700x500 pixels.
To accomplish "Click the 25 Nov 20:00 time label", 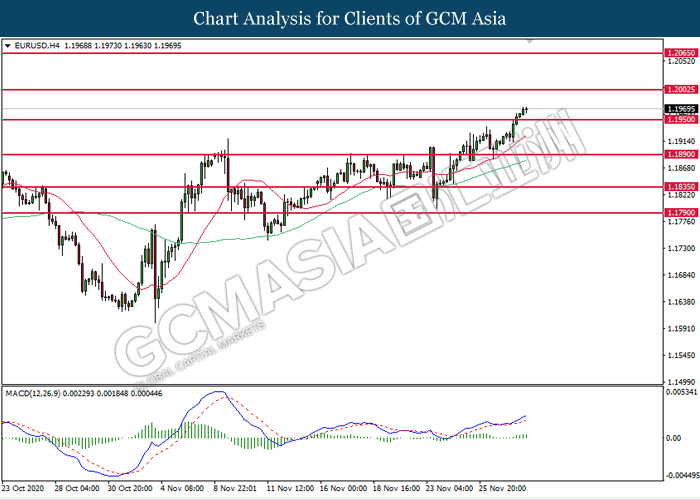I will [503, 488].
